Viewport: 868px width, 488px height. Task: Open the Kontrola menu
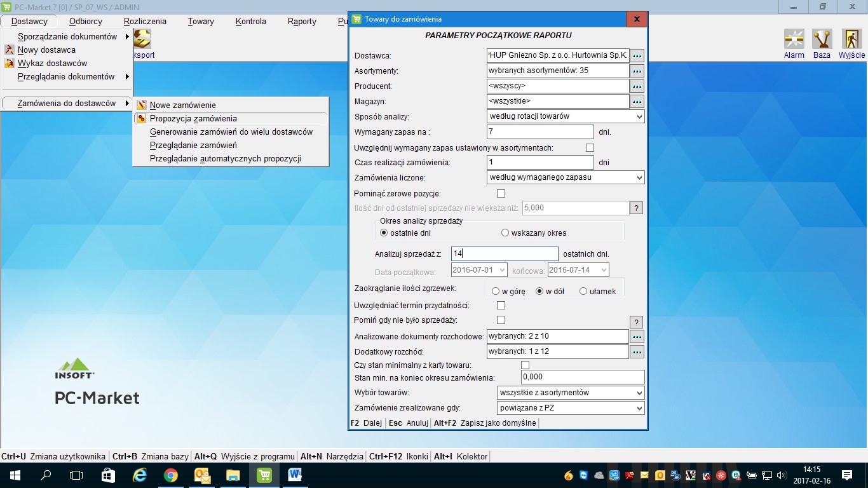[x=251, y=21]
